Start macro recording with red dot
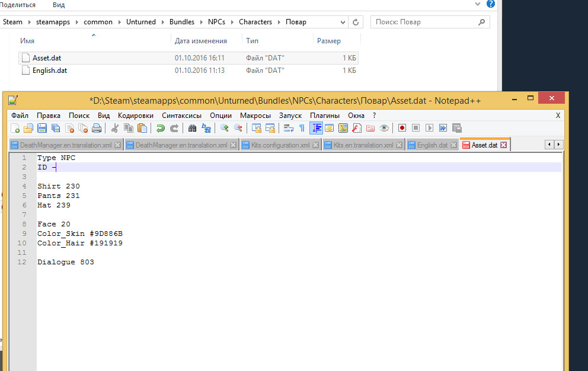The image size is (588, 371). point(402,128)
